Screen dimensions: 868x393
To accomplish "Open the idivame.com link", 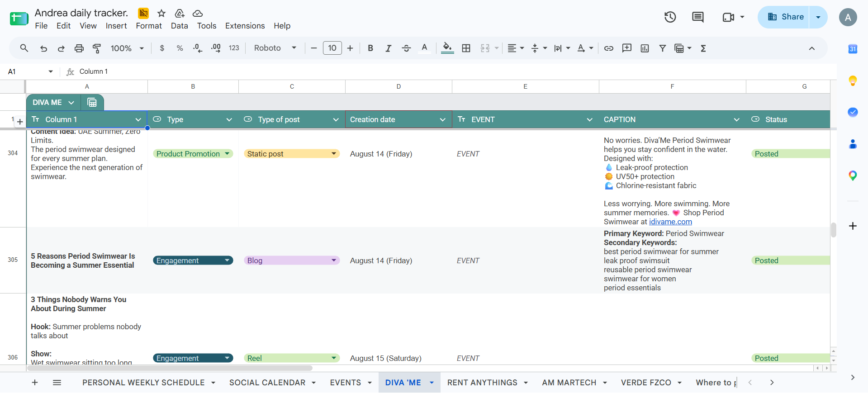I will pos(670,222).
